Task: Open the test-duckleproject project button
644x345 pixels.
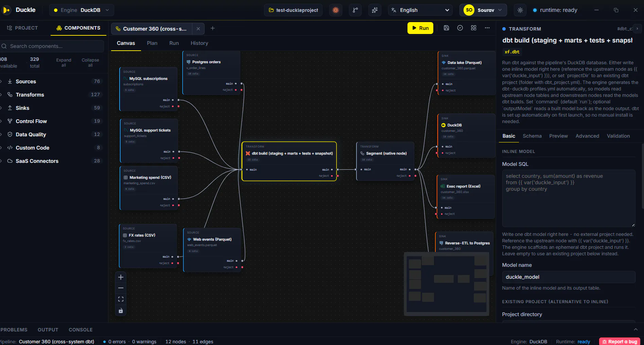Action: pyautogui.click(x=294, y=10)
